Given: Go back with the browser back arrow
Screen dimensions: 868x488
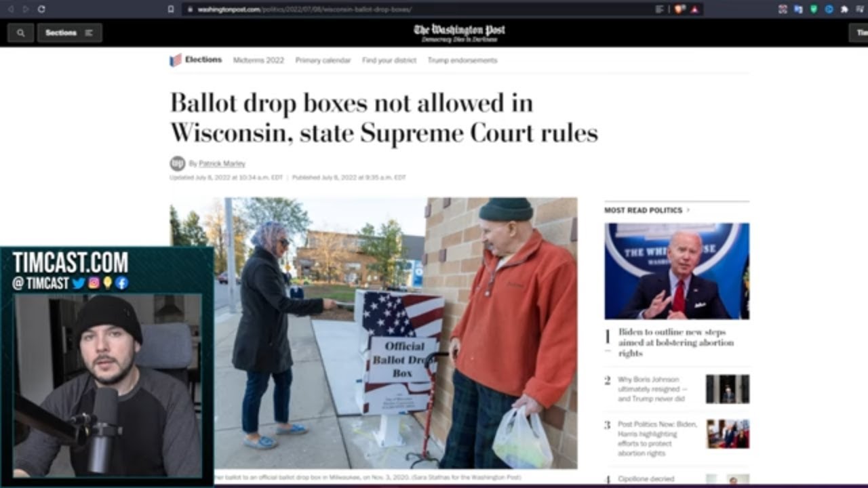Looking at the screenshot, I should tap(10, 9).
